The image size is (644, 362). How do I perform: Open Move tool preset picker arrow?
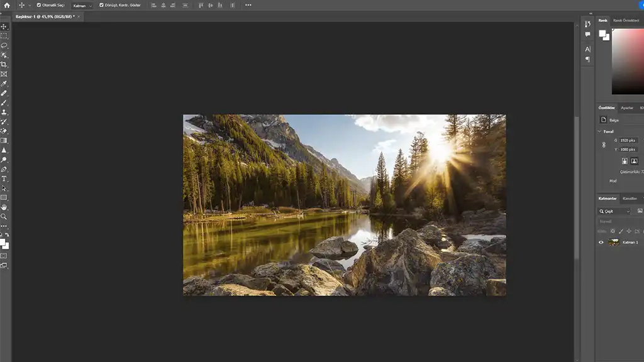point(30,5)
